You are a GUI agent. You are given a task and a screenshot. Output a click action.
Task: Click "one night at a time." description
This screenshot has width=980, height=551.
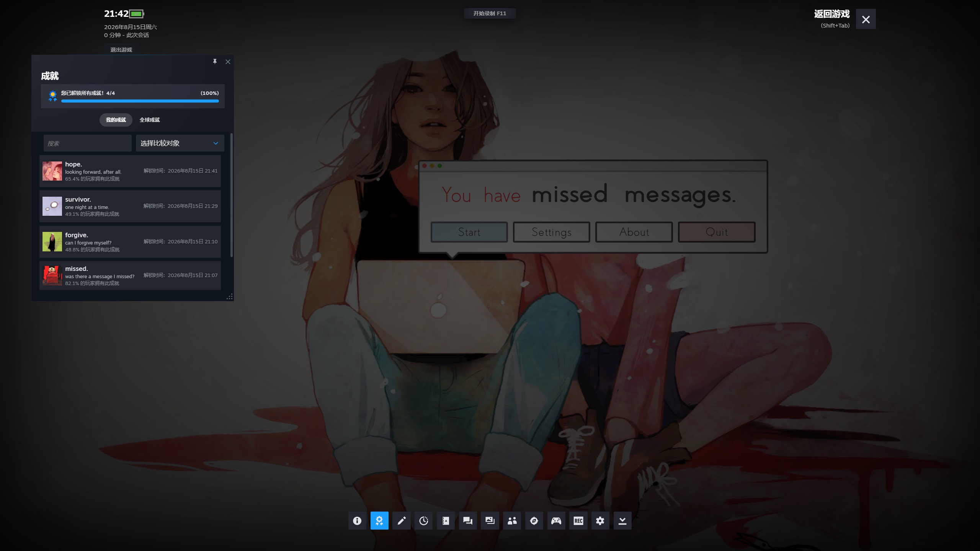point(87,207)
